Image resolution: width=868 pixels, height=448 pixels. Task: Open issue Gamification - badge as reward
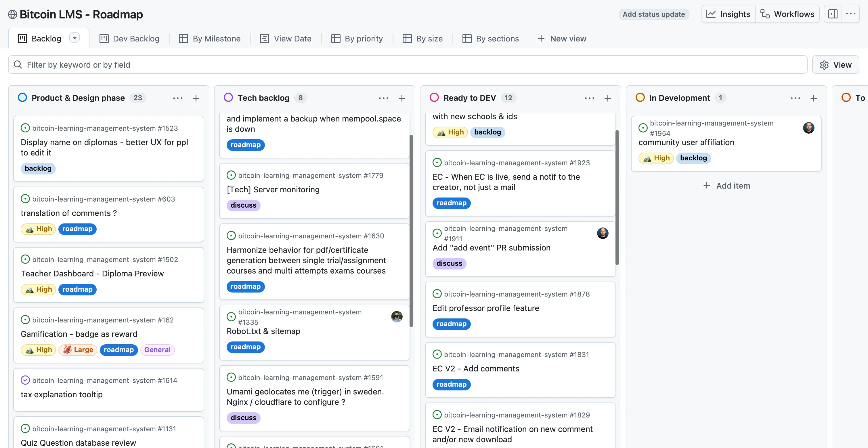coord(79,334)
